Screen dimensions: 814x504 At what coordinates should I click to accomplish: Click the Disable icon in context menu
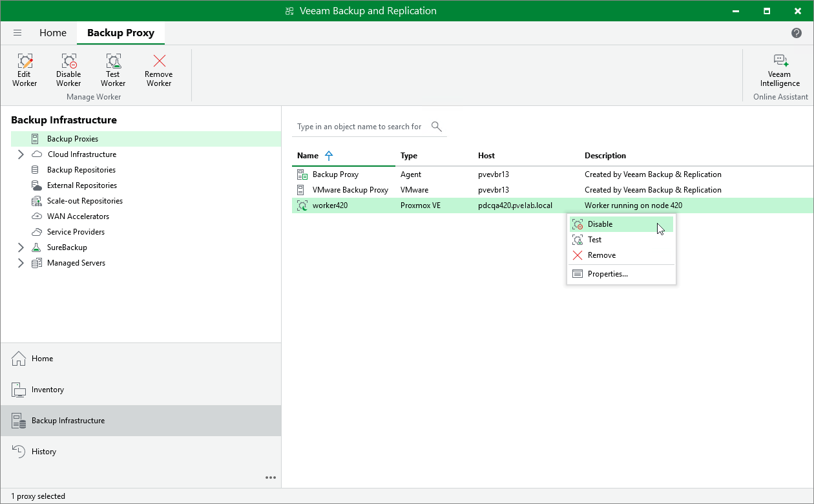click(578, 224)
